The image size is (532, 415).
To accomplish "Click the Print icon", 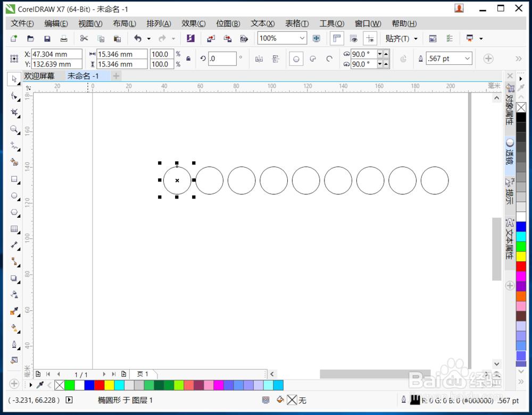I will pyautogui.click(x=64, y=38).
